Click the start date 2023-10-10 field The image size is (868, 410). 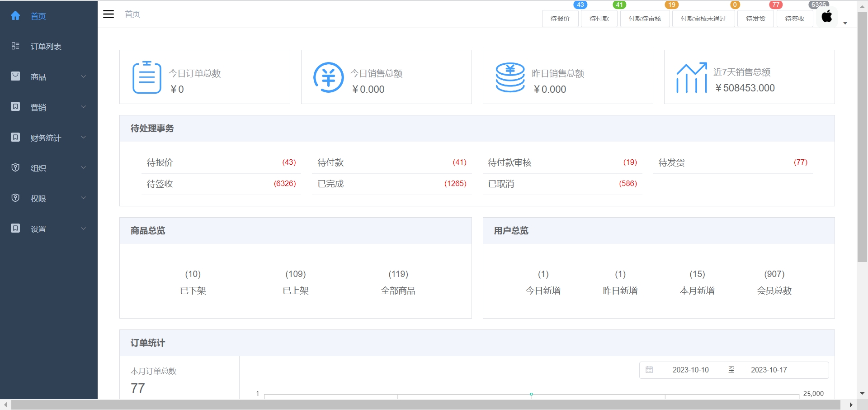[x=690, y=370]
